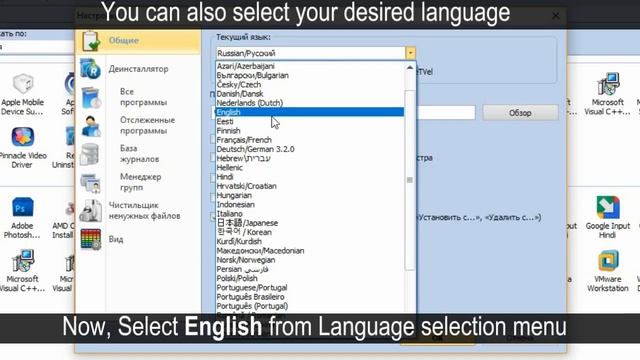Click the Чистильщик ненужных файлов icon
The image size is (640, 360).
[91, 211]
